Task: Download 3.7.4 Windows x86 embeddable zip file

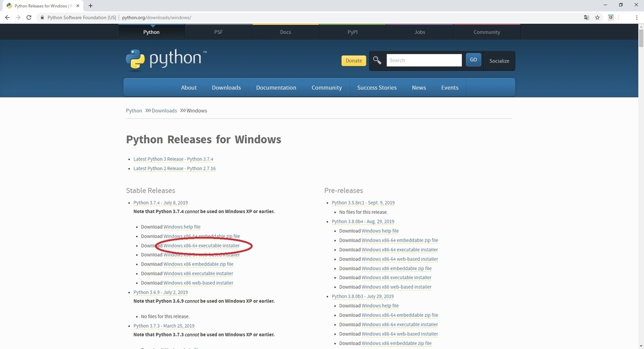Action: click(199, 264)
